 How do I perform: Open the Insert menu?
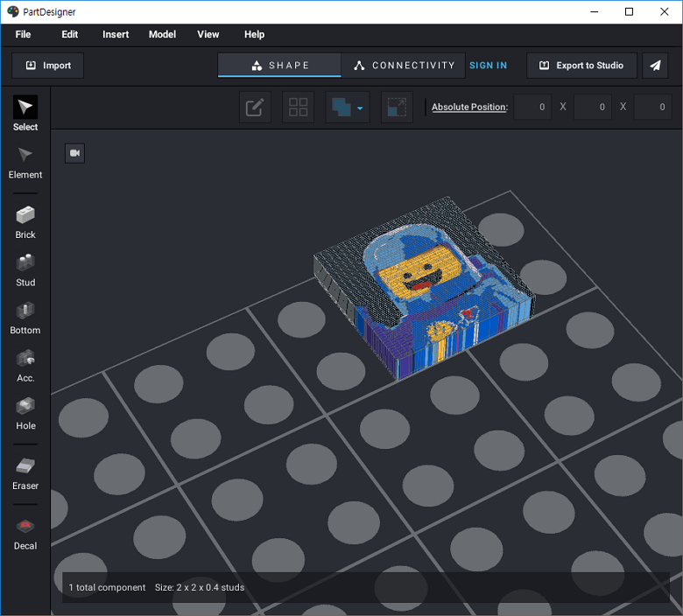click(x=116, y=34)
